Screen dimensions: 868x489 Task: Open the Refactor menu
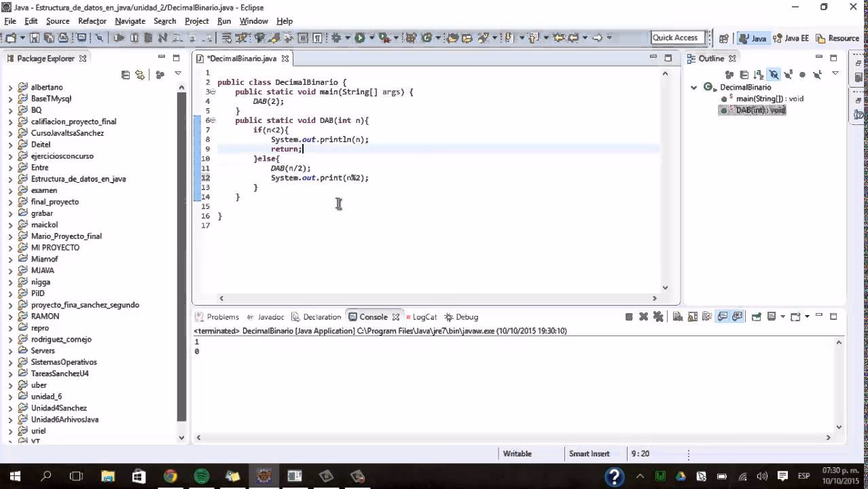pos(92,21)
